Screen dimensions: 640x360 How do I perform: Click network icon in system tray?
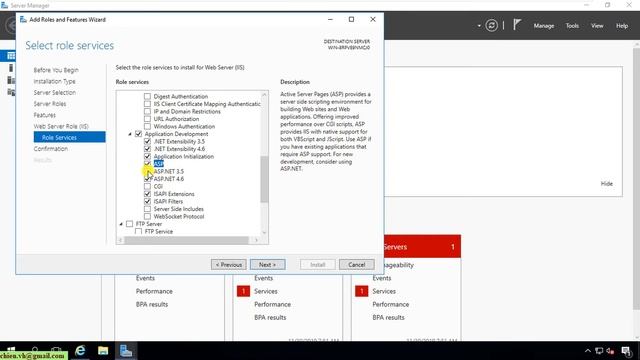(x=599, y=351)
